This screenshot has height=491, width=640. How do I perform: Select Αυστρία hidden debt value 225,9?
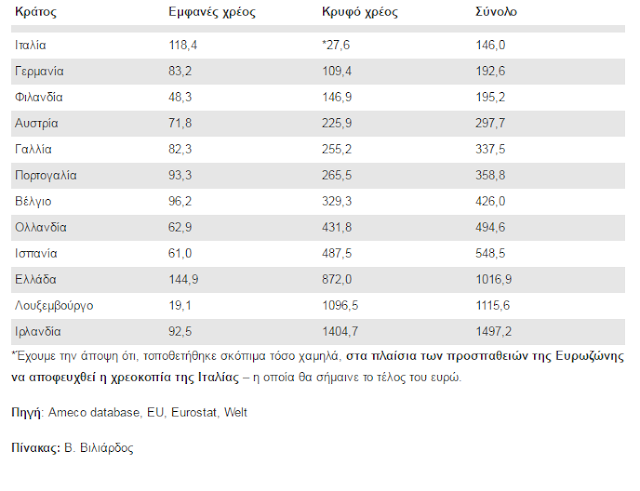click(x=337, y=123)
